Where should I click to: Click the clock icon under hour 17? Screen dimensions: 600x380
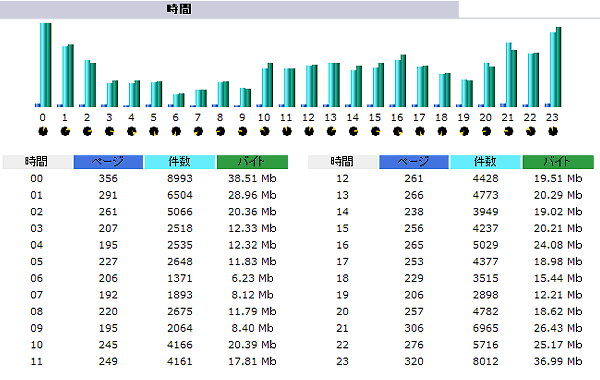[420, 132]
